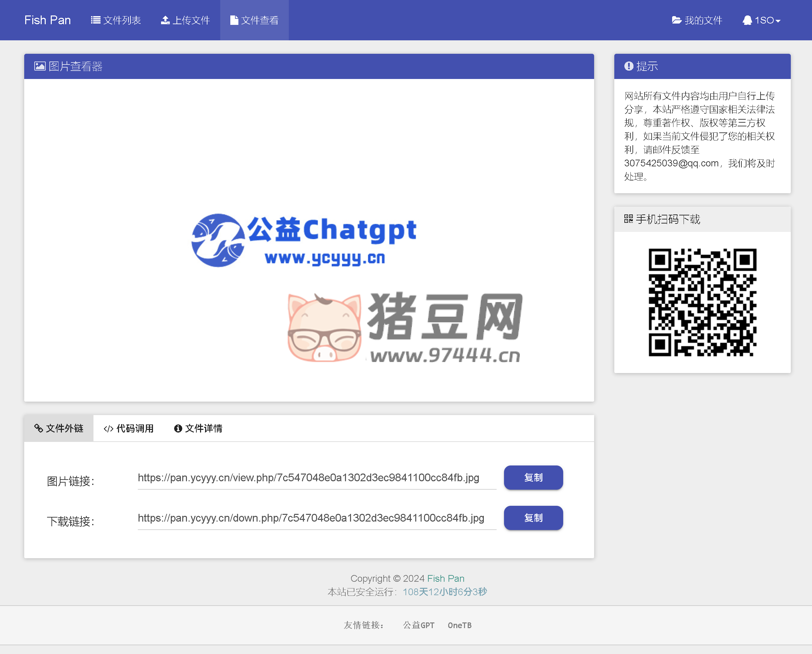The height and width of the screenshot is (654, 812).
Task: Click the running time 108天12小时6分3秒
Action: pyautogui.click(x=445, y=592)
